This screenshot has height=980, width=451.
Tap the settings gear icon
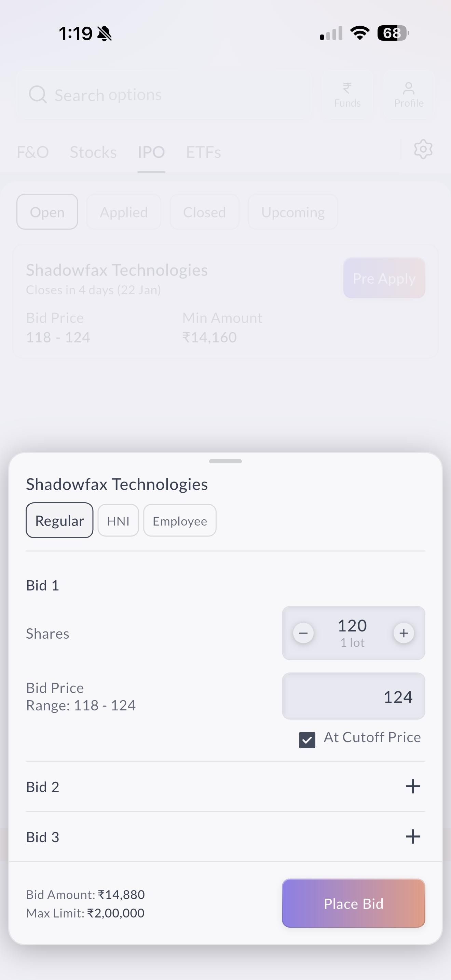[423, 149]
